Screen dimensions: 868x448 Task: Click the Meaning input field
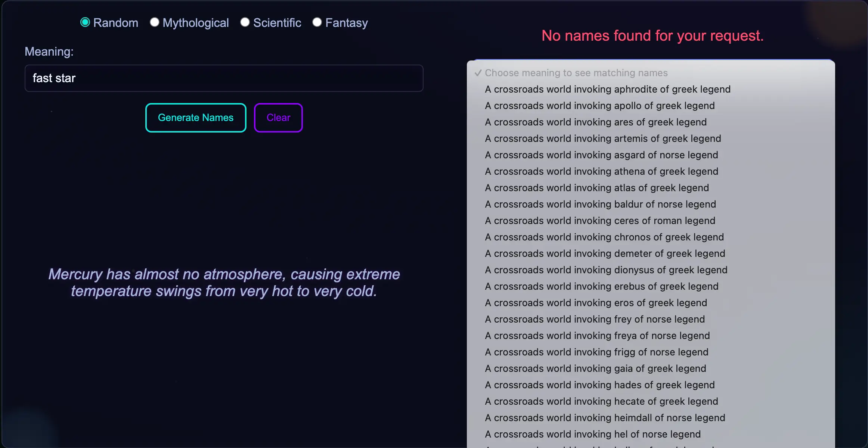click(x=223, y=78)
